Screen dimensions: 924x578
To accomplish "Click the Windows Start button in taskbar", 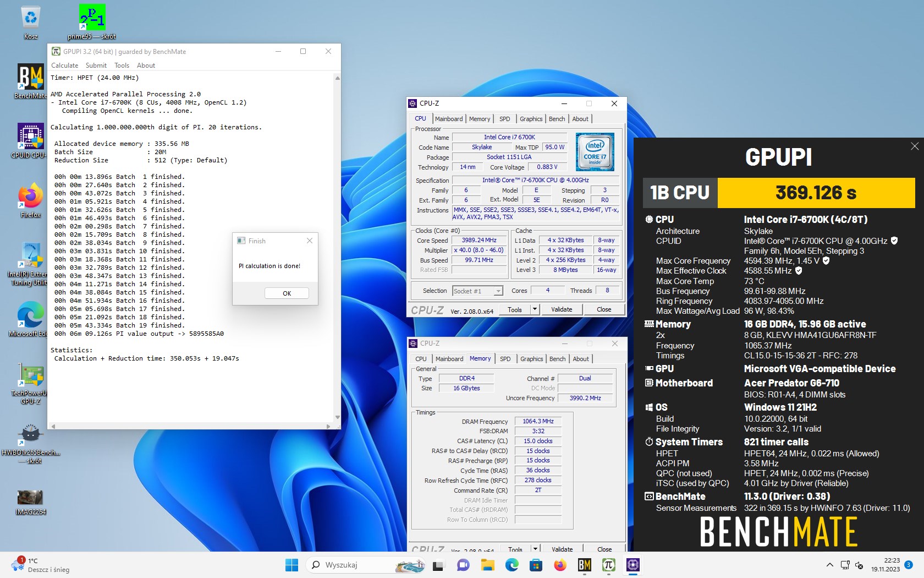I will [x=291, y=565].
